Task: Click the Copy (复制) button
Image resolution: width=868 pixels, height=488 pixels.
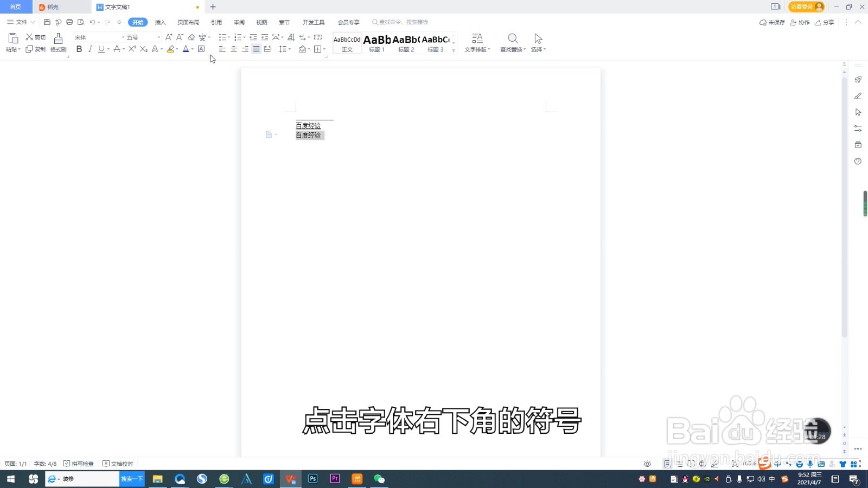Action: [36, 49]
